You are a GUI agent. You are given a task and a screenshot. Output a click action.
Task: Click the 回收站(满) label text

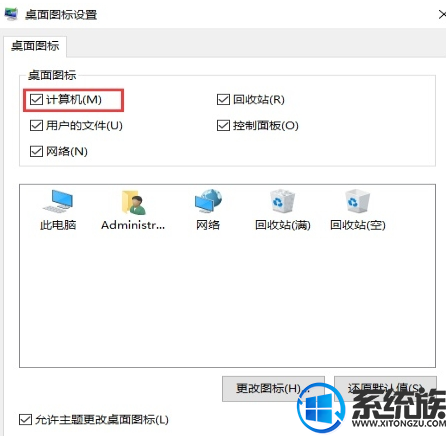[x=283, y=225]
